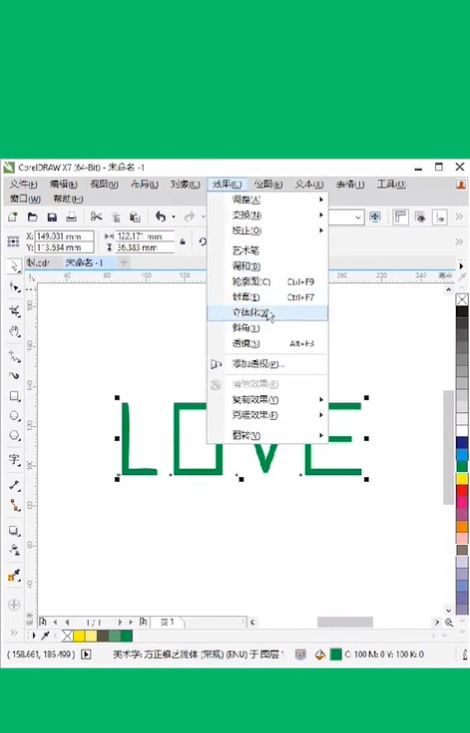Select the Pick tool in the toolbox
Screen dimensions: 470x733
pyautogui.click(x=14, y=266)
